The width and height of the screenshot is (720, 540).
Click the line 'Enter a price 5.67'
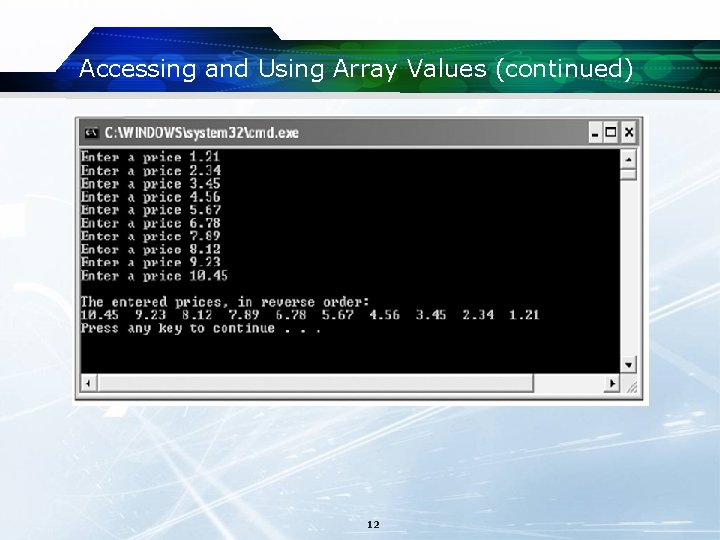tap(151, 210)
